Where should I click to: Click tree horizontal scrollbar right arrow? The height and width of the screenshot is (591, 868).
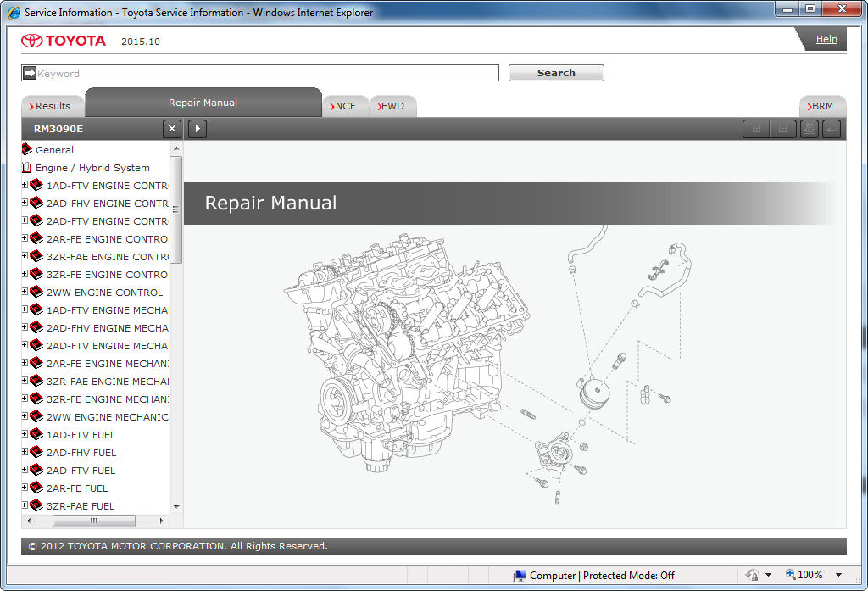click(161, 521)
